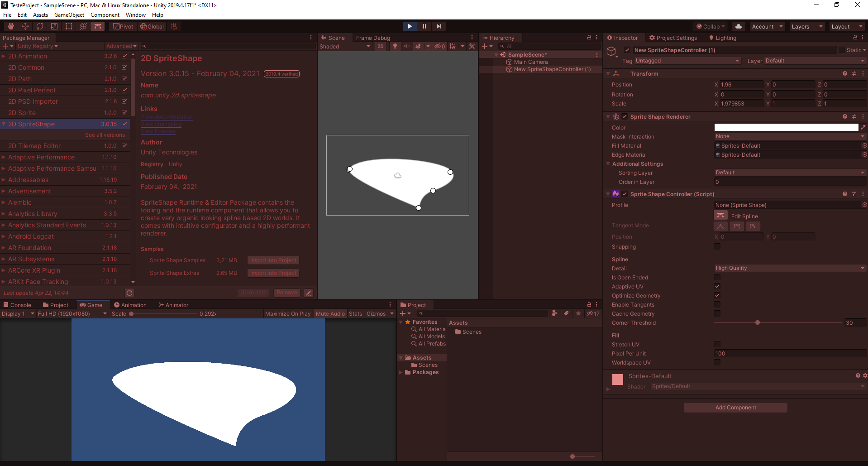Import the Sprite Shape Samples into project
This screenshot has height=466, width=868.
click(273, 260)
